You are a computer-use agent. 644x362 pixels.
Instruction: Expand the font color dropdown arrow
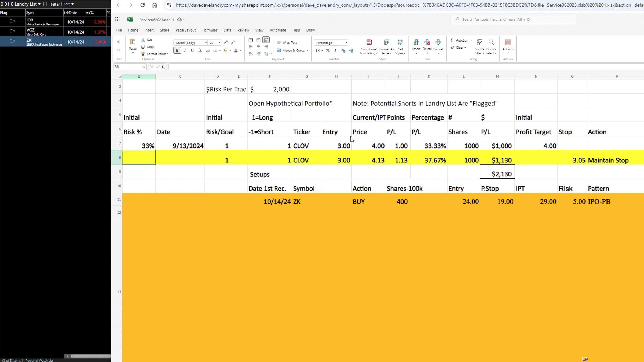tap(241, 50)
